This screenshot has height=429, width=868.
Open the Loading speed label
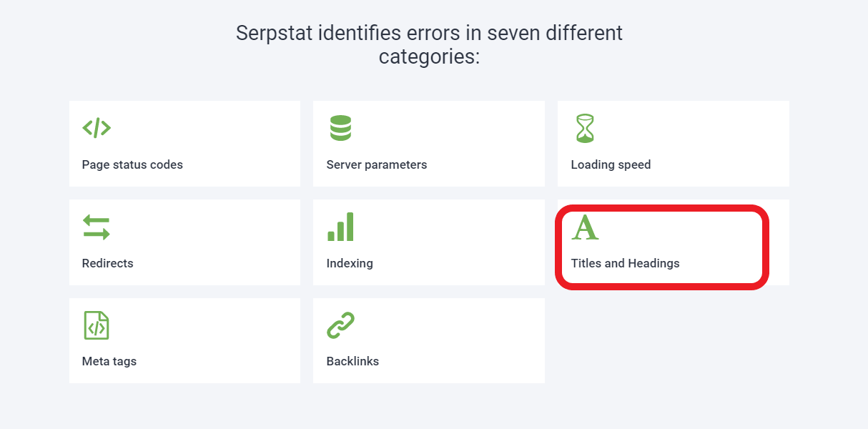tap(611, 164)
